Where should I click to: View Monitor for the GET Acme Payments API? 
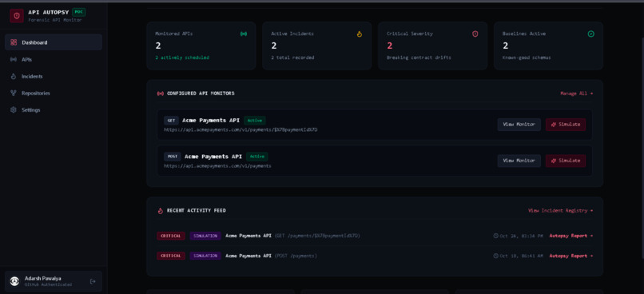pos(519,125)
